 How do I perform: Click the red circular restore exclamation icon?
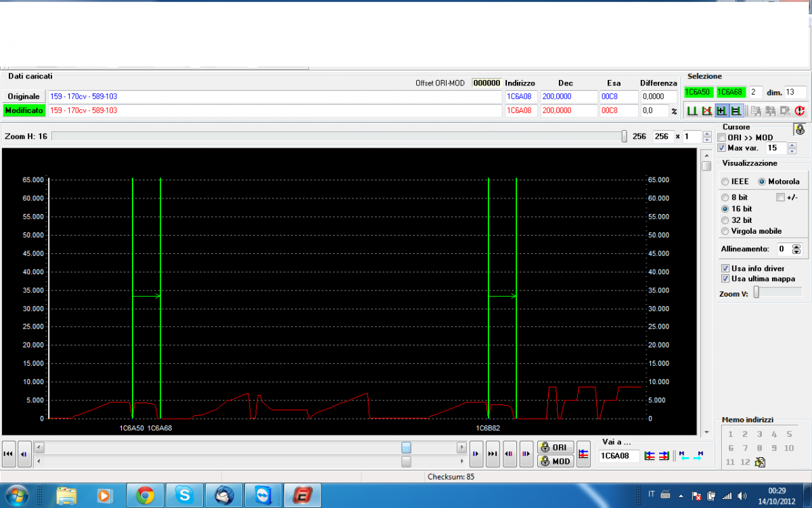pos(800,110)
